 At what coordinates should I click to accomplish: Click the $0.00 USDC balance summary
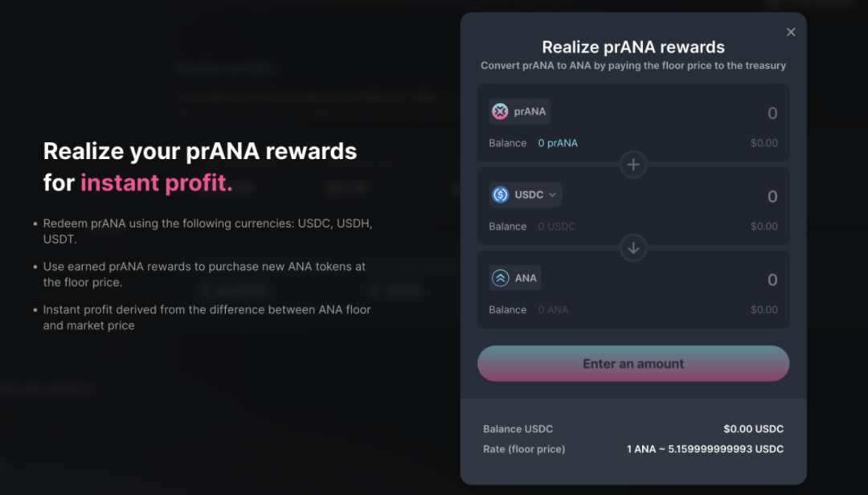pyautogui.click(x=753, y=429)
